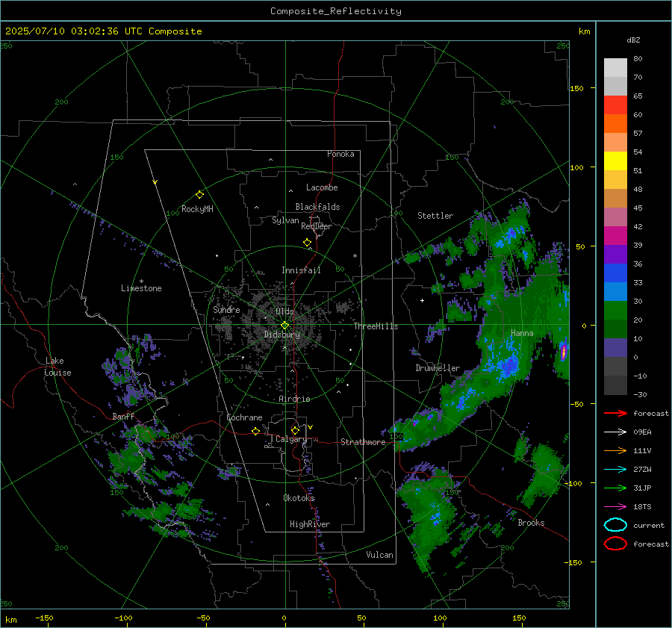Click the dBZ legend heading
The width and height of the screenshot is (672, 628).
[633, 40]
